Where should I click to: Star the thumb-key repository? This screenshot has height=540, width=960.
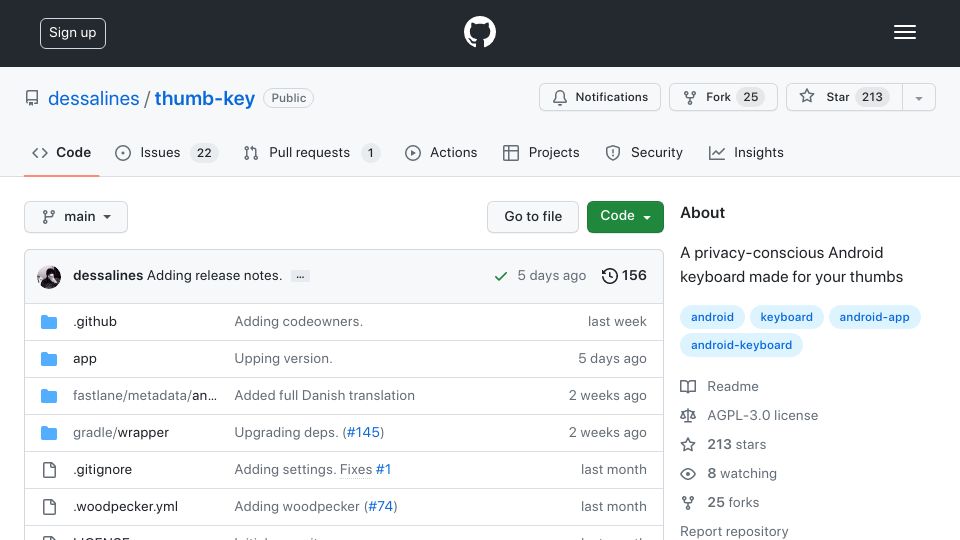pyautogui.click(x=844, y=97)
